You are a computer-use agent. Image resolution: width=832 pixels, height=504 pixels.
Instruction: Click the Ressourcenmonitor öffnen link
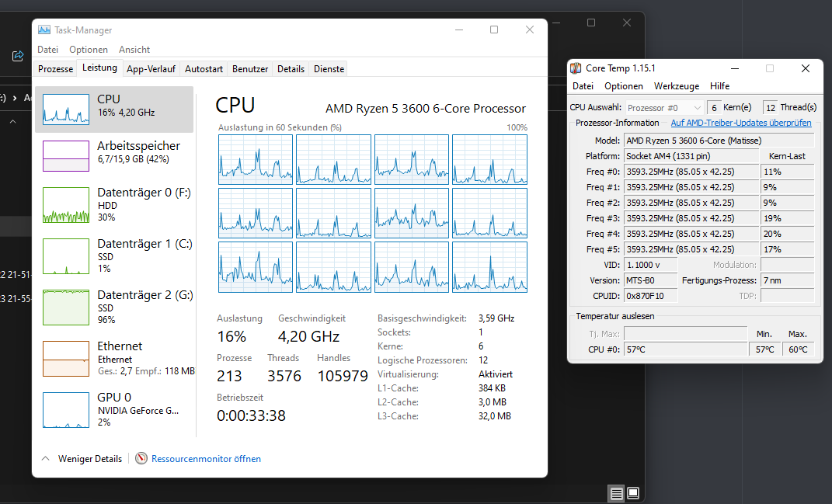point(207,458)
